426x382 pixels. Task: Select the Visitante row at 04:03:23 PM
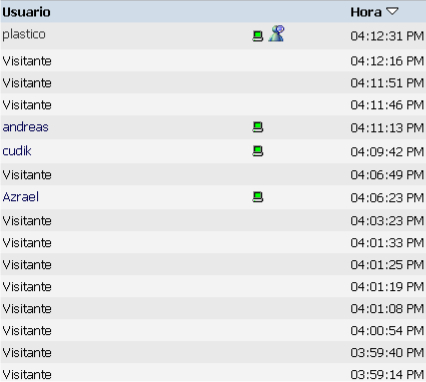[x=213, y=221]
